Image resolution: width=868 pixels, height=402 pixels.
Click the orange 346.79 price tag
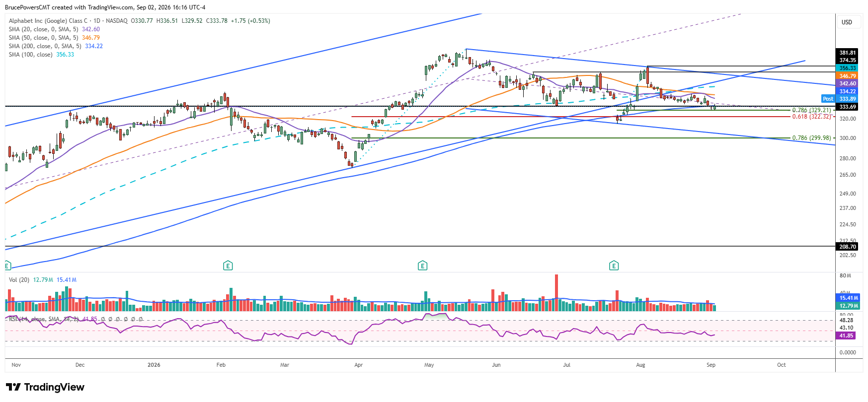coord(848,76)
